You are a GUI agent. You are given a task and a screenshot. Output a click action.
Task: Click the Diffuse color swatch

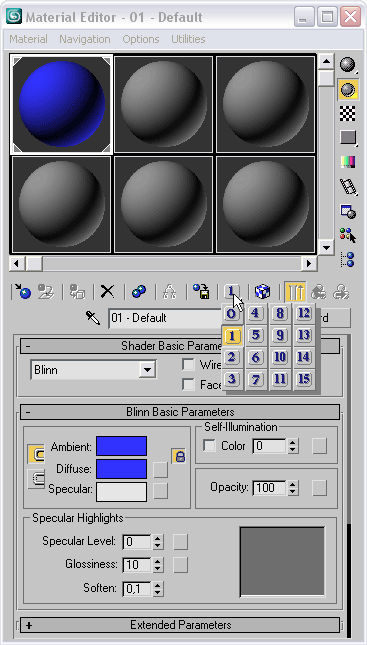click(x=121, y=469)
